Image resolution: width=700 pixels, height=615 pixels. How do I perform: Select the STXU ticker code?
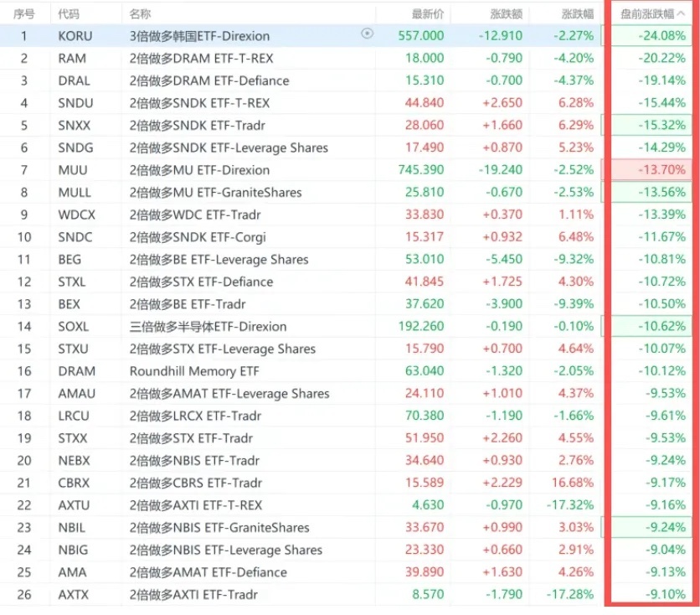pyautogui.click(x=73, y=349)
